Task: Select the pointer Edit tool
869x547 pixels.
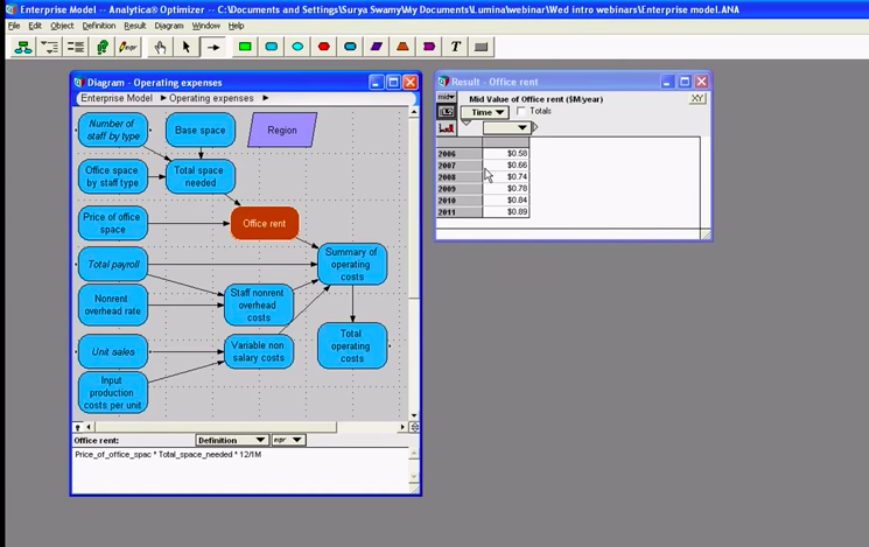Action: [x=186, y=47]
